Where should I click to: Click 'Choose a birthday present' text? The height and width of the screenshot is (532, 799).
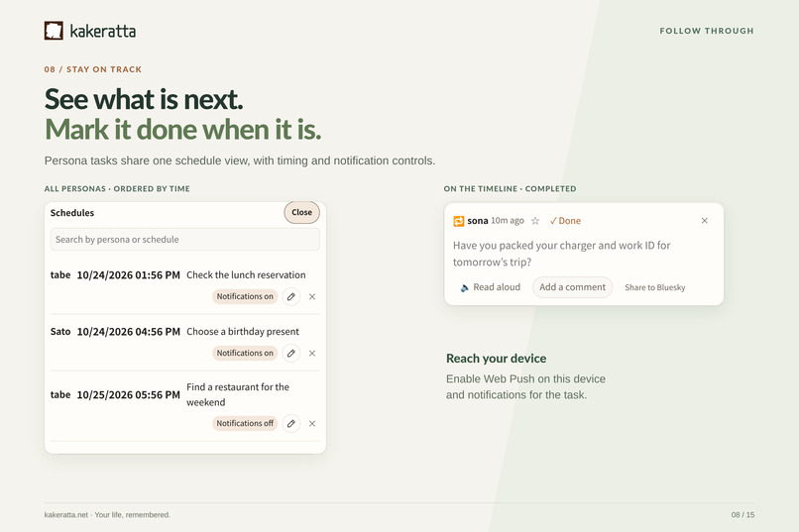(243, 332)
